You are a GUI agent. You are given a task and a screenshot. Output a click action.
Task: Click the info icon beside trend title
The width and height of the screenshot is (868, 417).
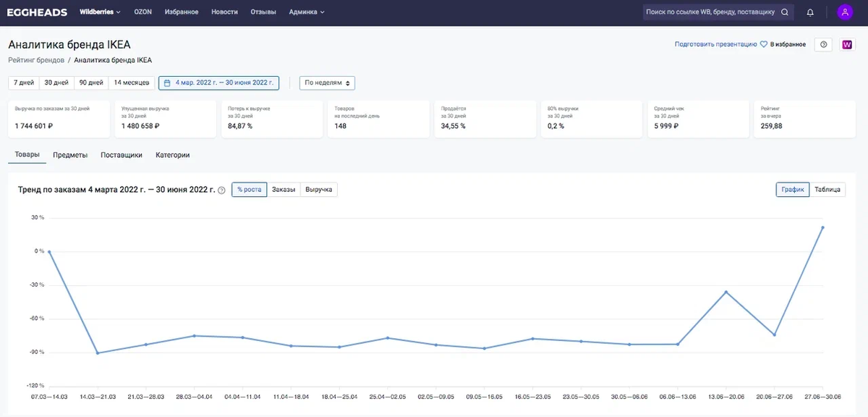tap(221, 190)
